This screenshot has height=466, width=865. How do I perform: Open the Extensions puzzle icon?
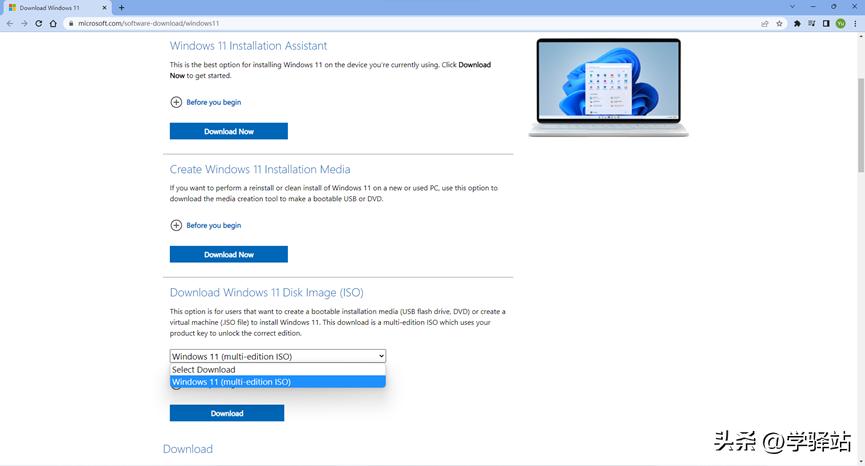point(797,24)
